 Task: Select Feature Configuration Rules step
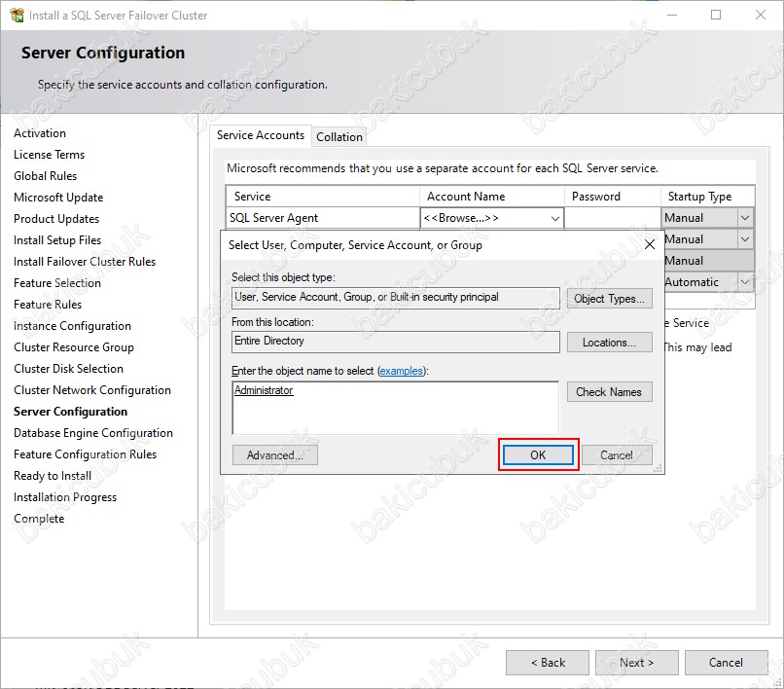click(x=85, y=454)
